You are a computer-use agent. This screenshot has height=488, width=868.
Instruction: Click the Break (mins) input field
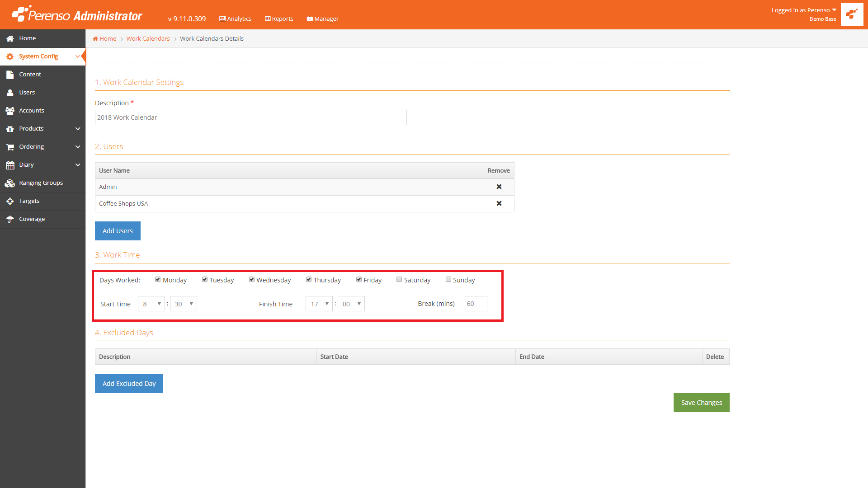[476, 304]
